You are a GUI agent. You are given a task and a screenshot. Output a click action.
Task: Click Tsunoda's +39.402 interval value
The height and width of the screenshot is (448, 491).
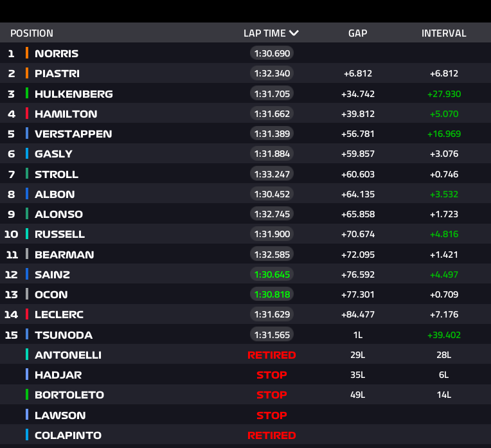[x=443, y=335]
